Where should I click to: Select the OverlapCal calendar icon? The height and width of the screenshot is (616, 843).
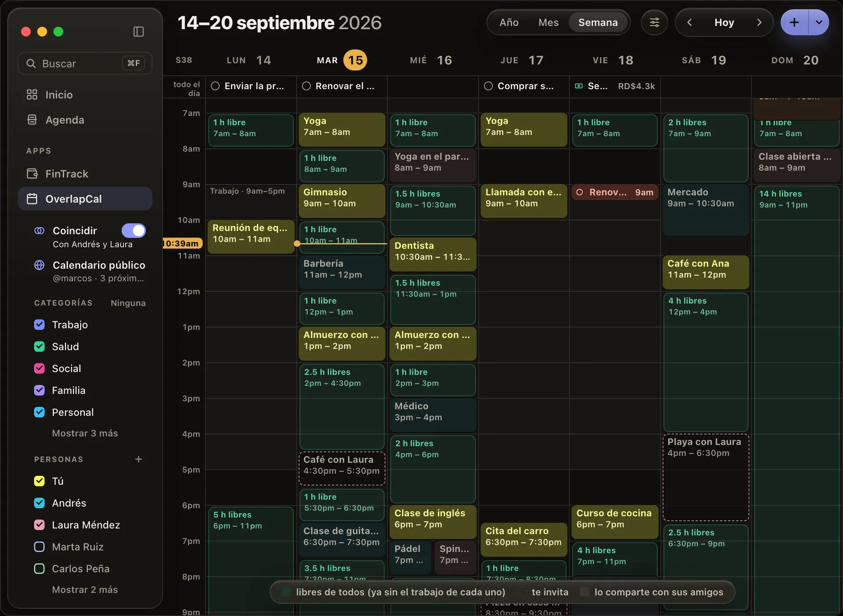point(32,199)
